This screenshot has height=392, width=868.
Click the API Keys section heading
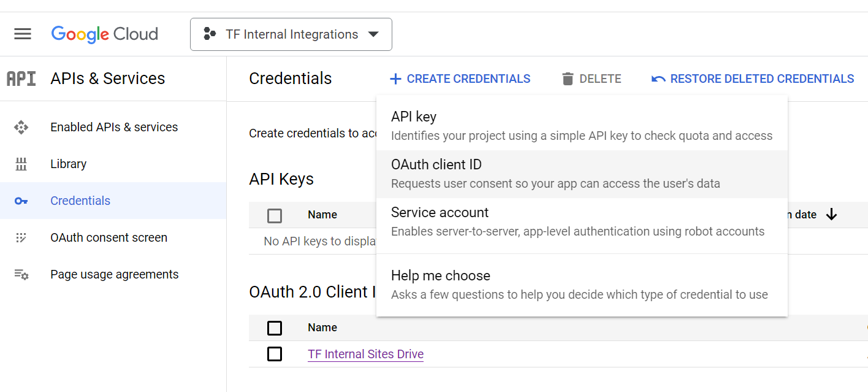[281, 179]
